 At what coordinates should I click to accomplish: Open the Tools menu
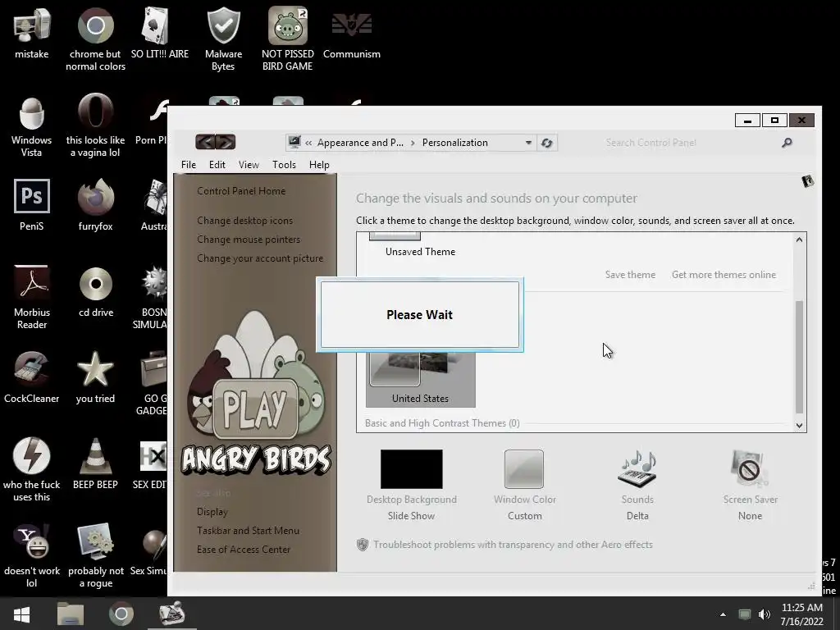pos(284,164)
